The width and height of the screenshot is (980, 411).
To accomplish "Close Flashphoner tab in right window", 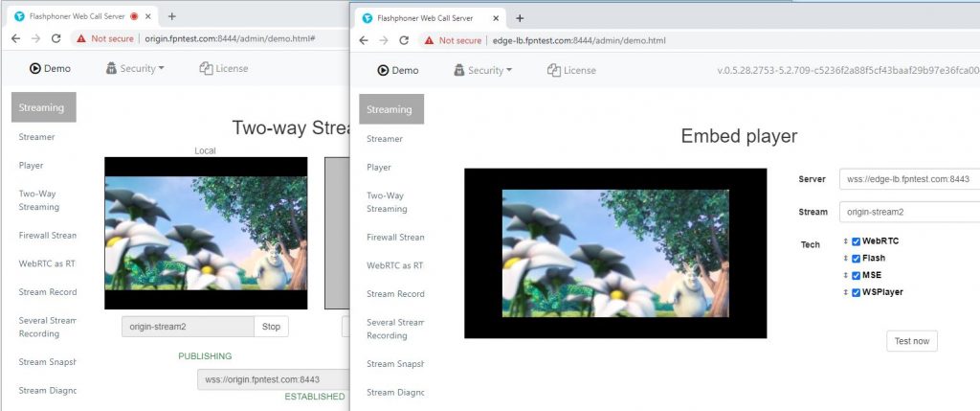I will click(x=496, y=18).
